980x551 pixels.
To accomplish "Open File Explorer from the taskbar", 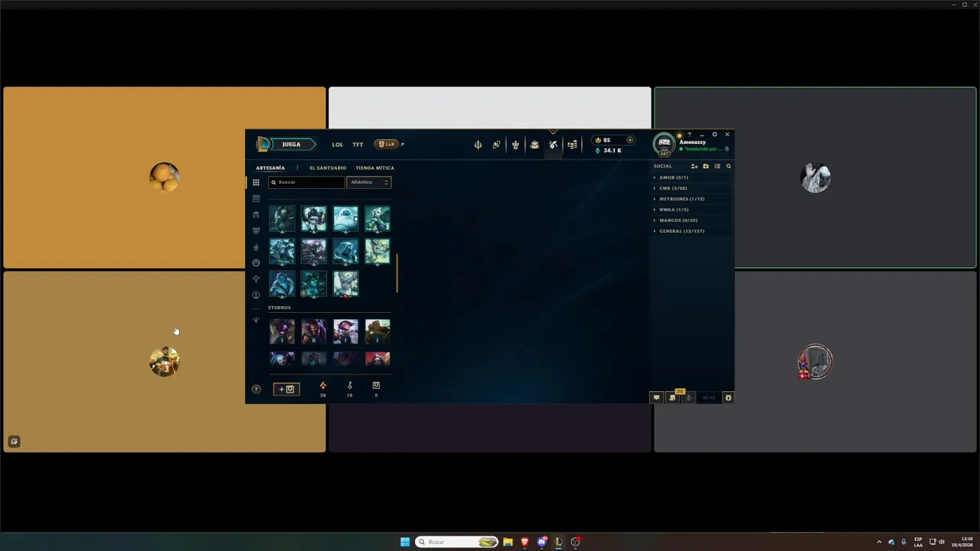I will (508, 542).
